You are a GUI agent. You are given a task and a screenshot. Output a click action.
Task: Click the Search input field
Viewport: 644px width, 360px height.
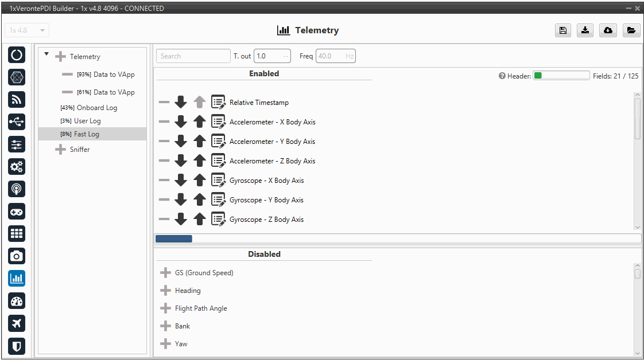tap(193, 56)
